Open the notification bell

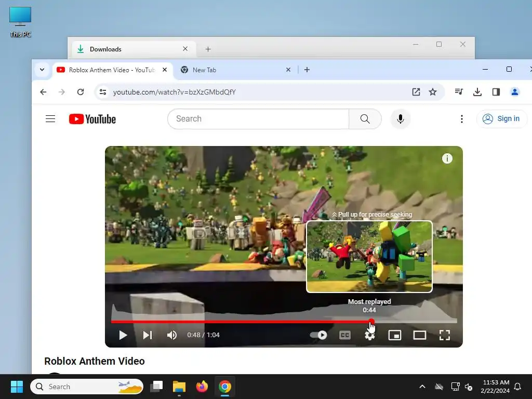[x=518, y=387]
